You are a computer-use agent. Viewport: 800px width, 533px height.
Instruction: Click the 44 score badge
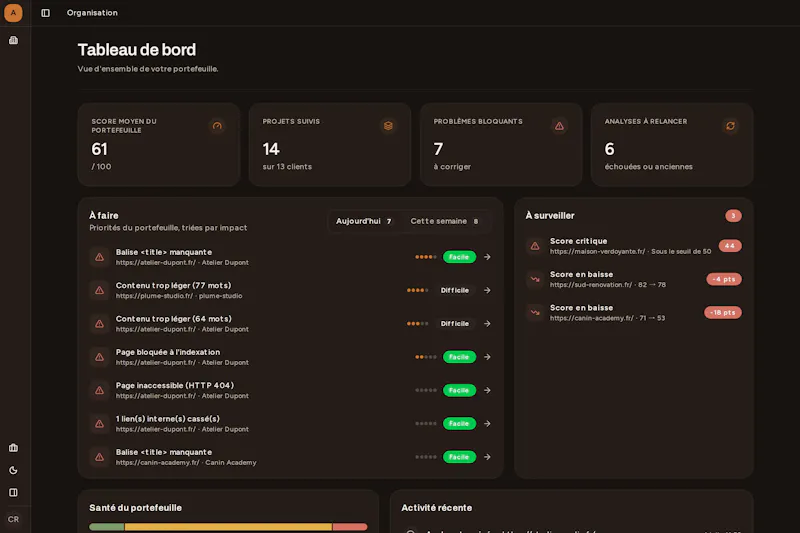click(730, 246)
